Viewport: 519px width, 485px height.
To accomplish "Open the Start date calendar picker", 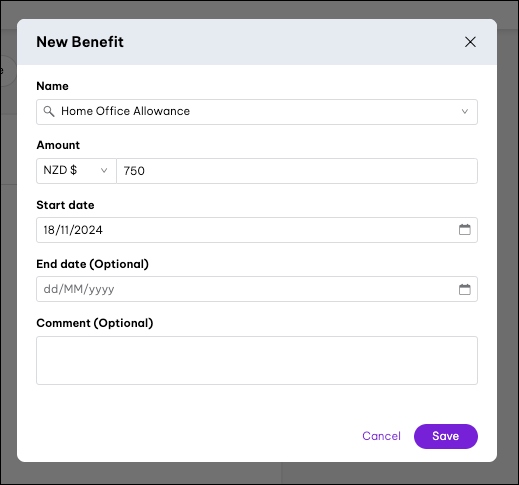I will coord(465,230).
